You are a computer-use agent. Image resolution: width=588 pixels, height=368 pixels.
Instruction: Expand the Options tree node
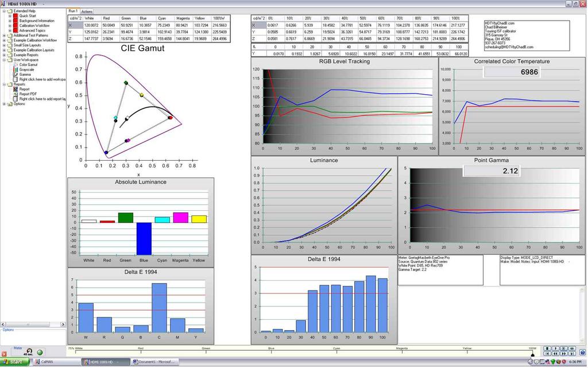pos(4,104)
